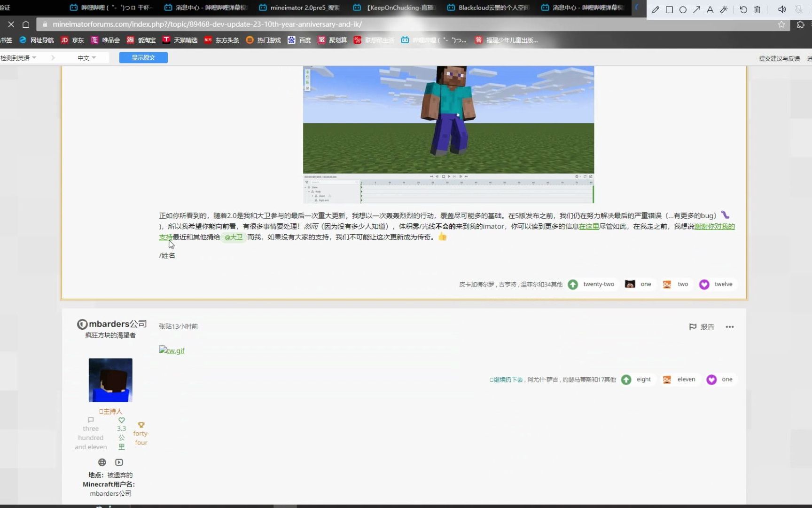812x508 pixels.
Task: Select the pencil draw annotation tool
Action: click(656, 9)
